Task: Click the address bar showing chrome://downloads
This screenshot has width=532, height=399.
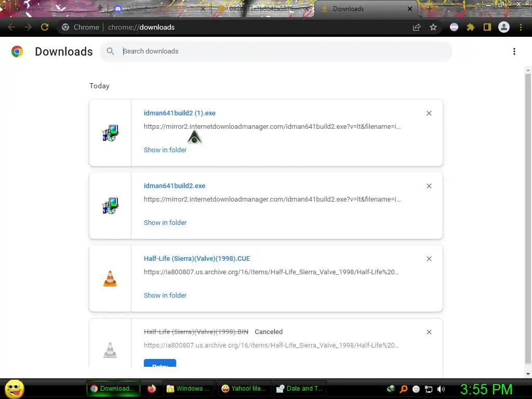Action: (141, 27)
